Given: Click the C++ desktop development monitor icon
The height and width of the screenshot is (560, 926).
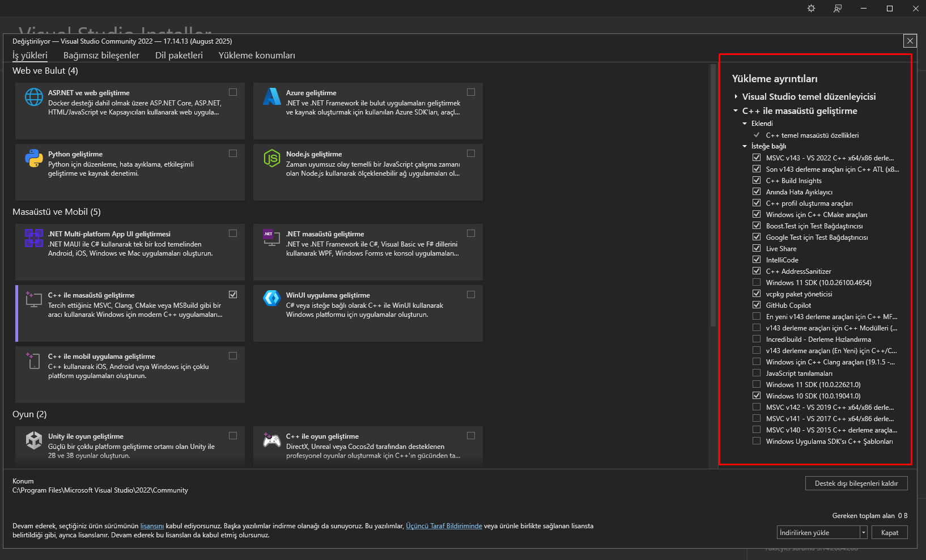Looking at the screenshot, I should 34,299.
